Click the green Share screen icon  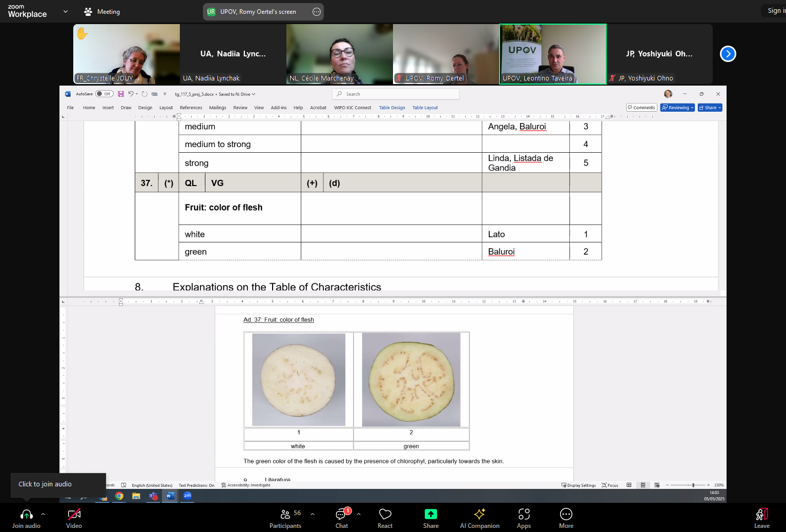430,515
